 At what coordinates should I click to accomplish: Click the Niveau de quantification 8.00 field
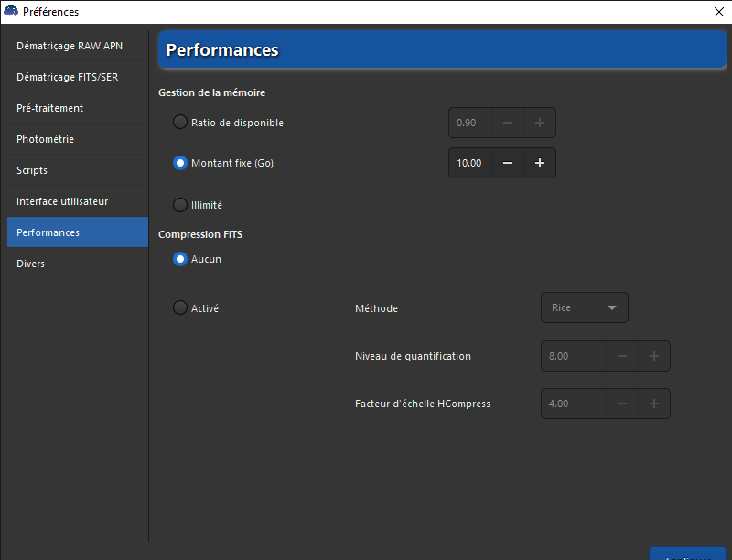tap(574, 356)
